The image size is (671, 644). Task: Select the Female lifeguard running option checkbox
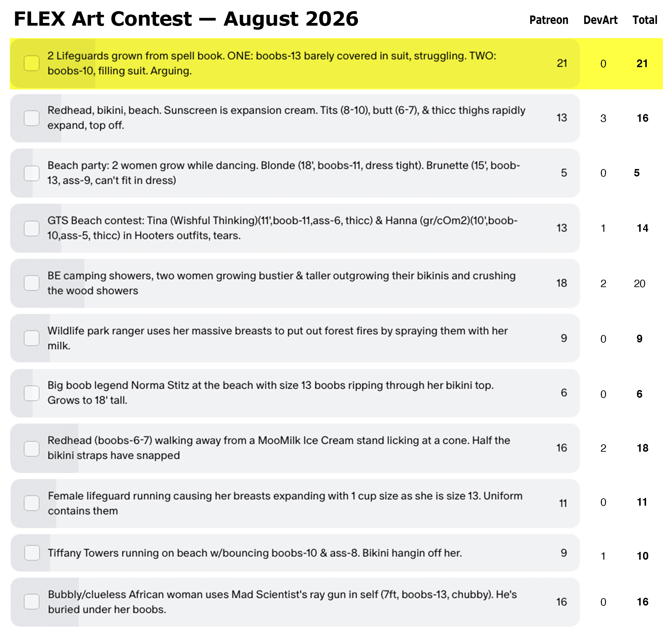(31, 503)
